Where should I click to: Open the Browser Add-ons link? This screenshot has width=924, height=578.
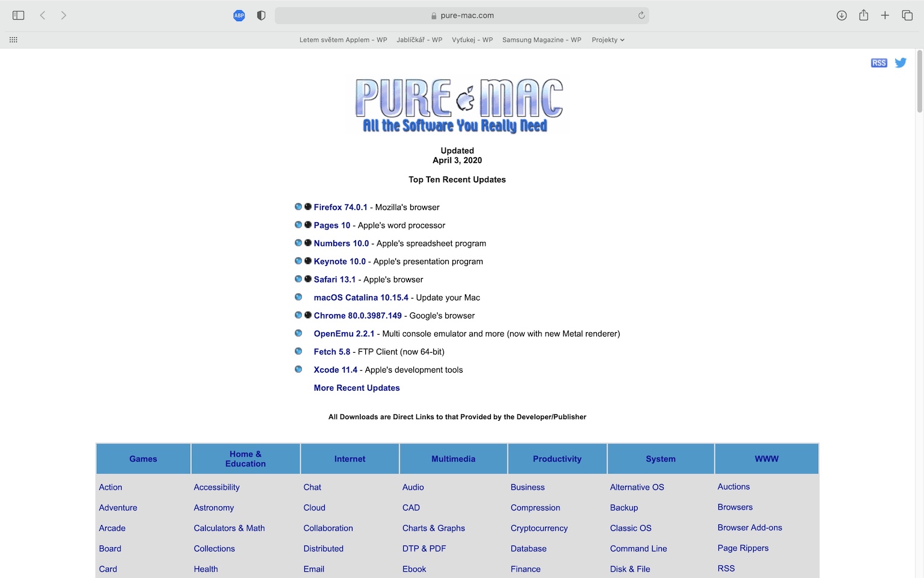click(x=750, y=527)
